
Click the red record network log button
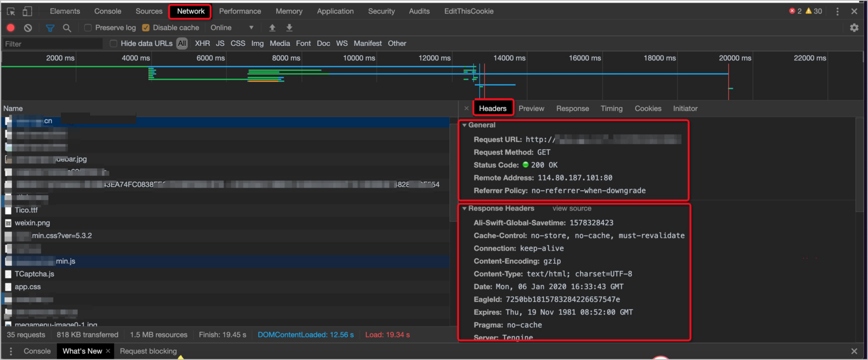pos(11,28)
